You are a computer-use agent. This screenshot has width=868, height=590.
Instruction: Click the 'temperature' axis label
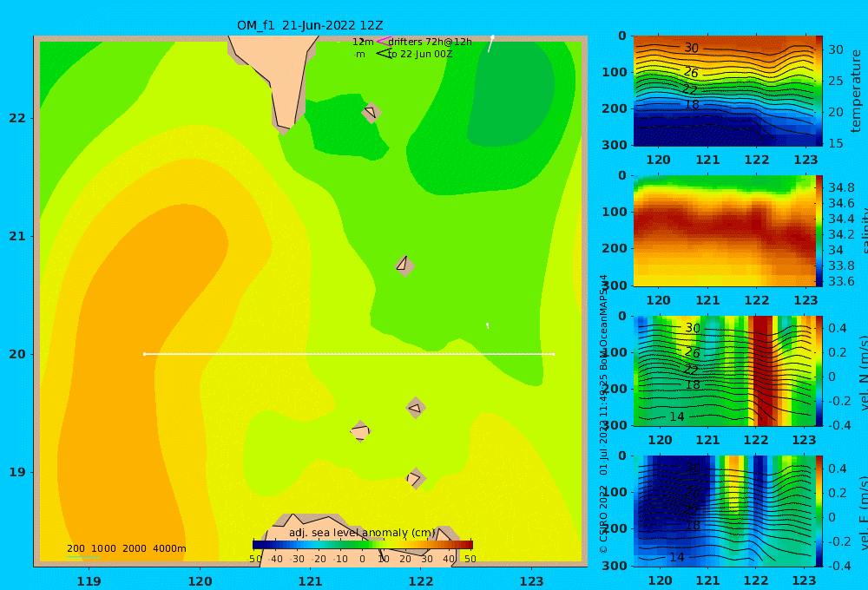pos(856,91)
